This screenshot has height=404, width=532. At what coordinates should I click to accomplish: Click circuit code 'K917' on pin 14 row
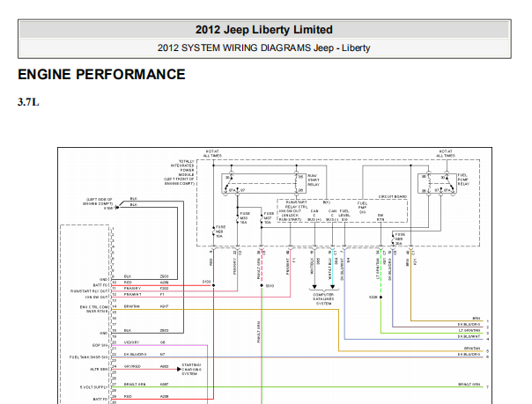tap(164, 306)
